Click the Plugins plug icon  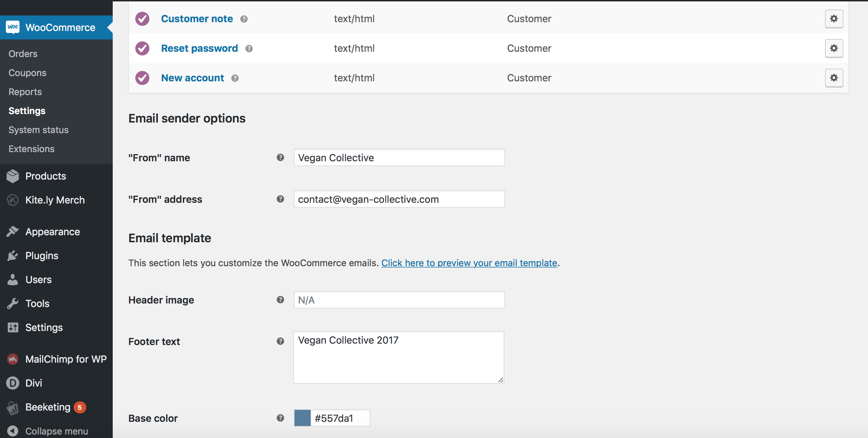coord(13,256)
